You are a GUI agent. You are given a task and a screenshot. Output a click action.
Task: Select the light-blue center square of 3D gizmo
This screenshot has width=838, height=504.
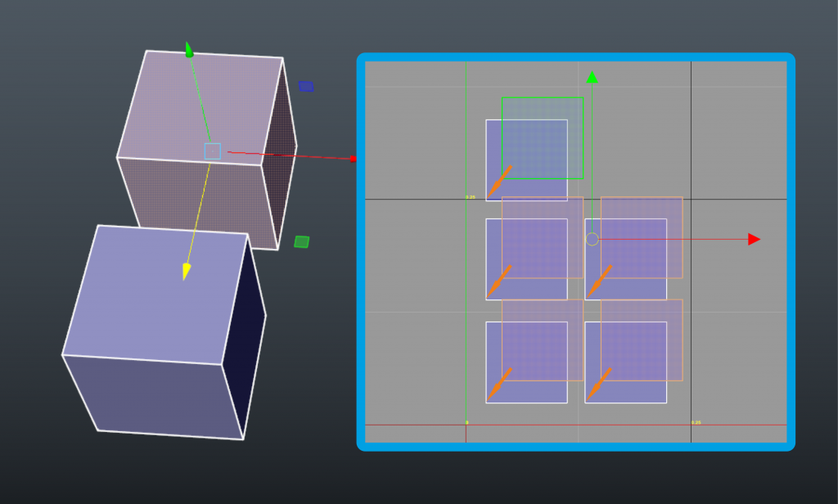212,151
